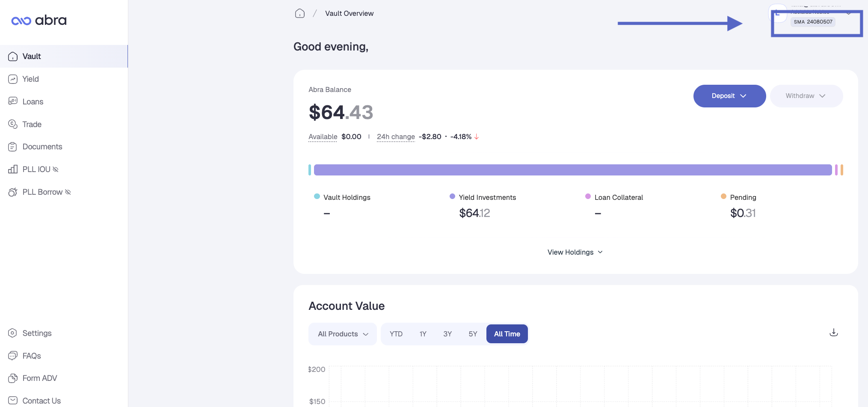
Task: Click the Loan Collateral legend label
Action: point(619,197)
